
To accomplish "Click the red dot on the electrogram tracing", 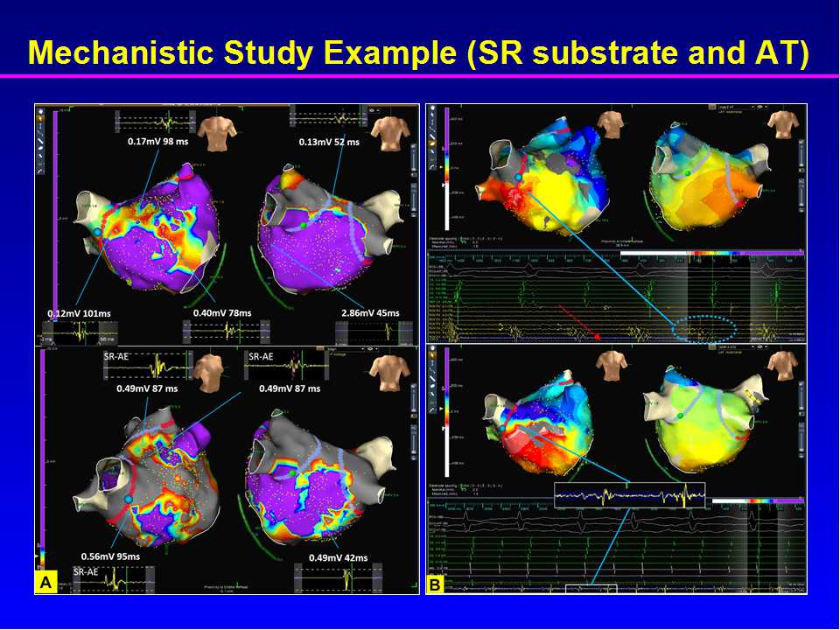I will point(598,336).
